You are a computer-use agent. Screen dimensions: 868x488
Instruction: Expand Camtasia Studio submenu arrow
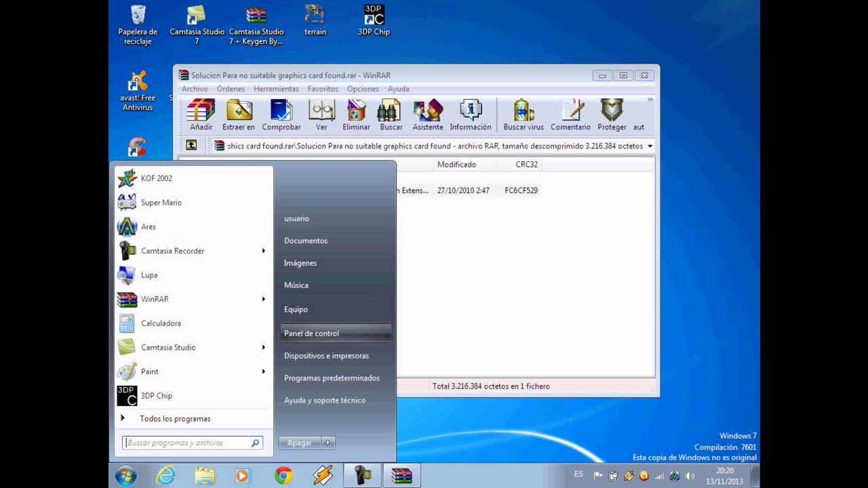pyautogui.click(x=264, y=348)
